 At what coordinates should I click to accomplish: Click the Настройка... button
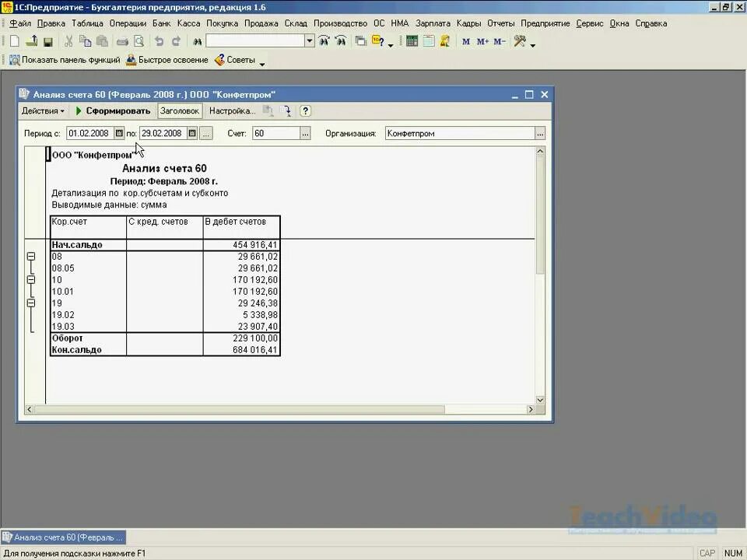point(232,111)
